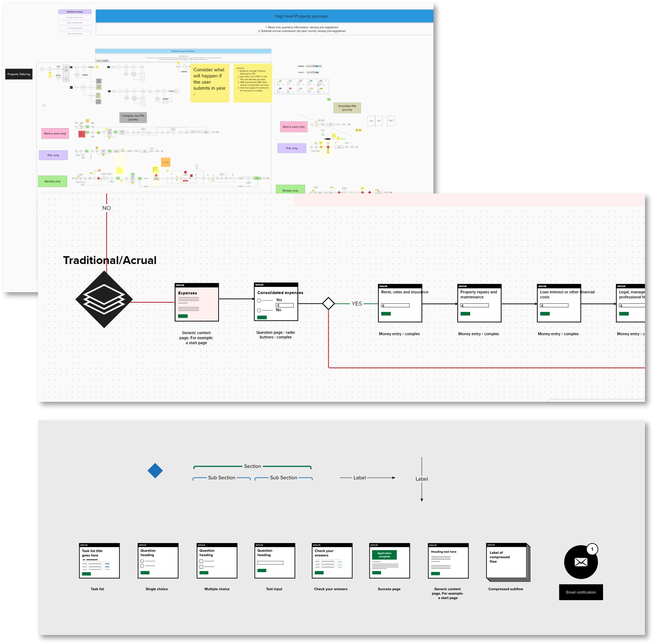Select the No radio in Consolidated expenses

pyautogui.click(x=259, y=310)
